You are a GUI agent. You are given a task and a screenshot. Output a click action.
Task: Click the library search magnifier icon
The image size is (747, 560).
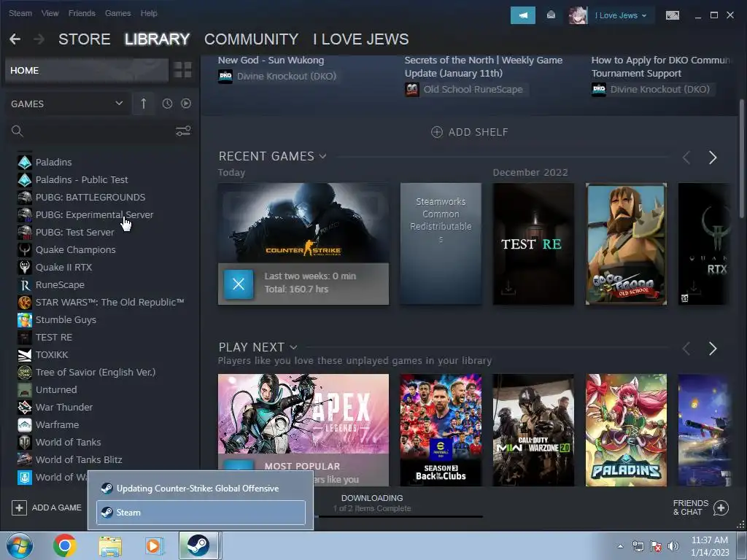[18, 131]
